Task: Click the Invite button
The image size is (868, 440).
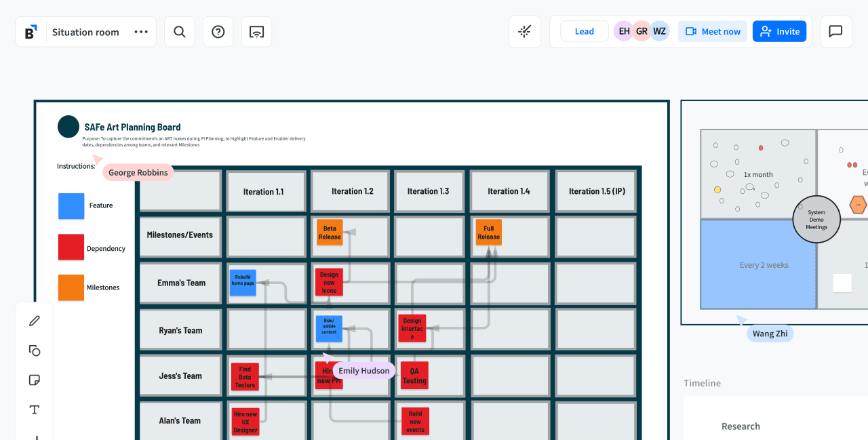Action: [779, 31]
